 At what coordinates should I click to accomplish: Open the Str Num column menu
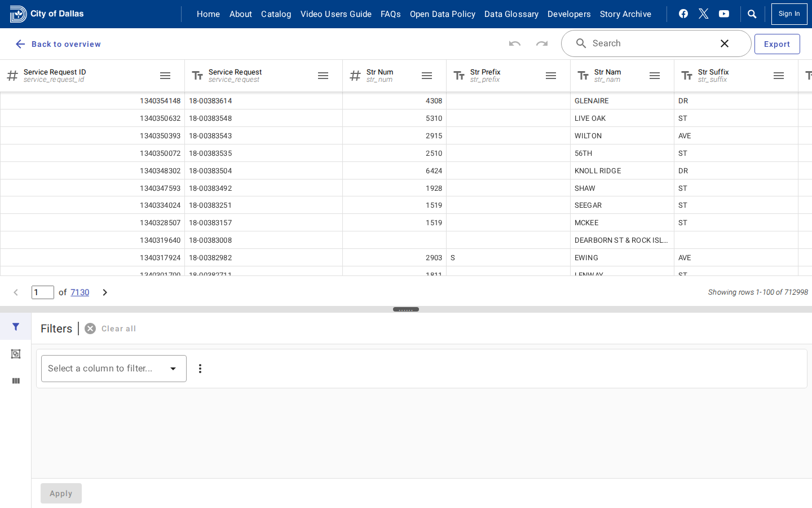(x=427, y=76)
